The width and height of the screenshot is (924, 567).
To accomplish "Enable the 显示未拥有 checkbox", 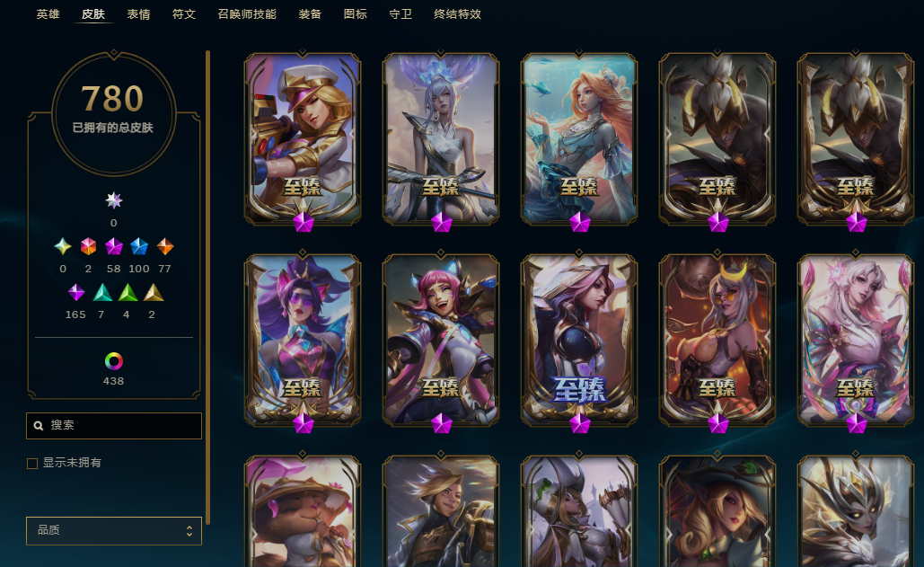I will click(x=32, y=464).
